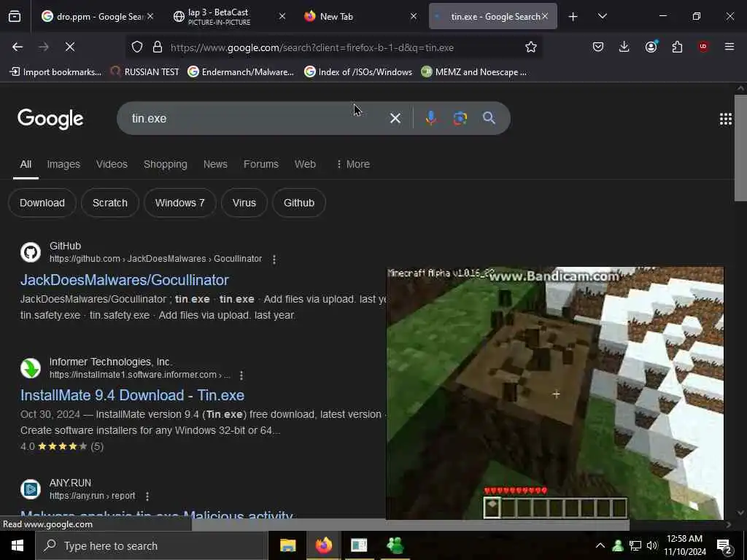Expand the More search filters
The image size is (747, 560).
click(x=353, y=164)
